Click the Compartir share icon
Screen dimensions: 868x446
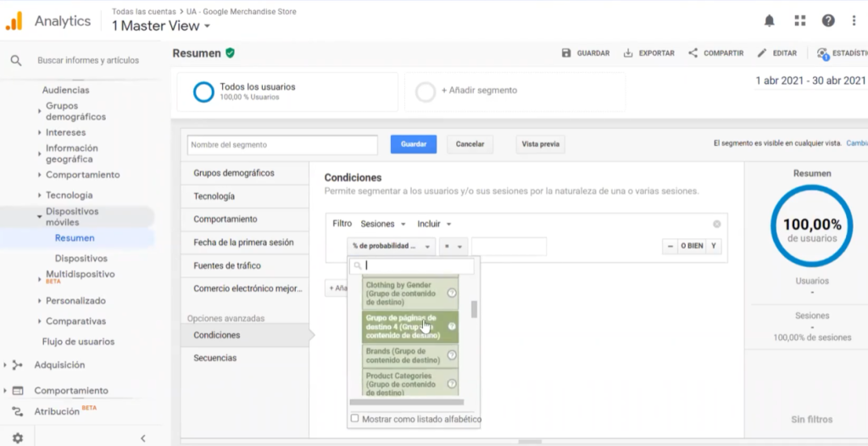coord(693,53)
